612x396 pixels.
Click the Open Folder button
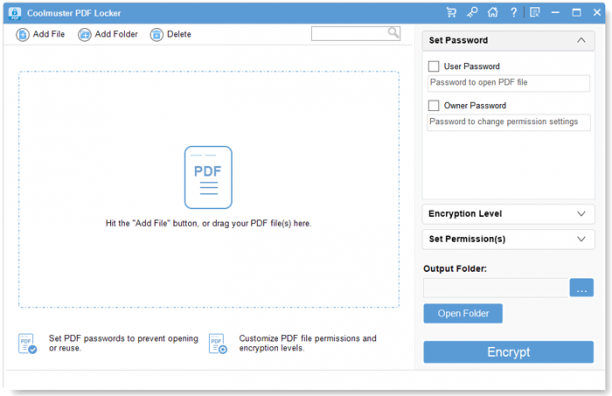463,313
